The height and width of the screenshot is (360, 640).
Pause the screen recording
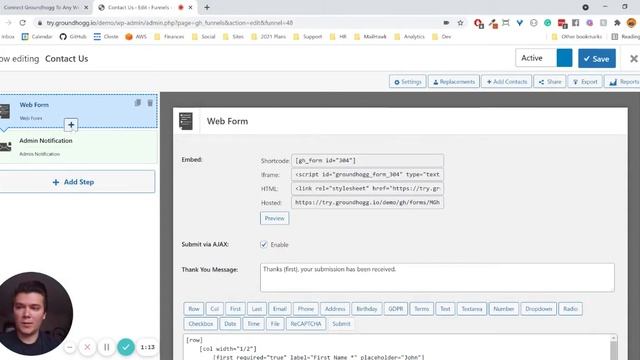(x=107, y=347)
